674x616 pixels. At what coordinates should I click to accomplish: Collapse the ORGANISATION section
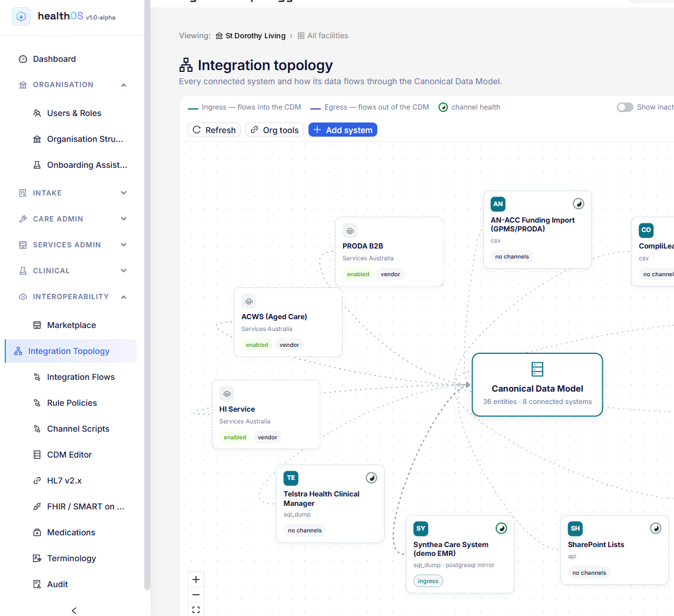[124, 85]
